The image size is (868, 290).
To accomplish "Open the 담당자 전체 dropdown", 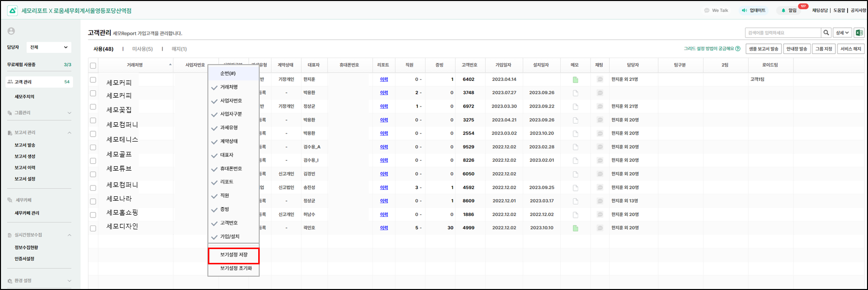I will (x=48, y=47).
